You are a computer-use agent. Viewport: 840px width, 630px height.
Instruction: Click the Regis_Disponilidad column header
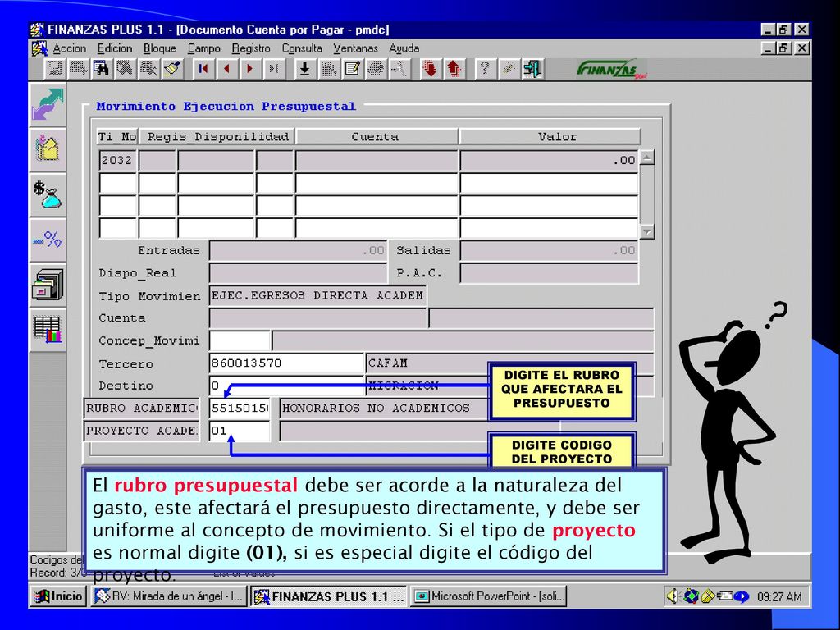click(217, 137)
